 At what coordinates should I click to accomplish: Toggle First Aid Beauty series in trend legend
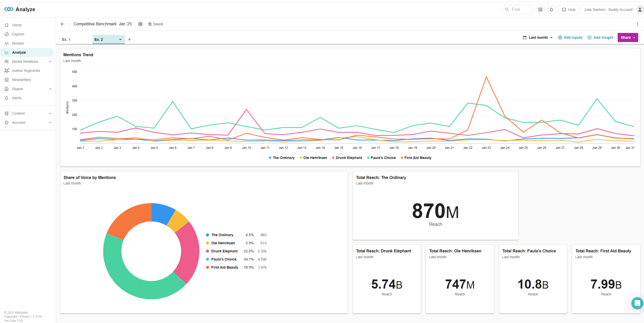[416, 158]
